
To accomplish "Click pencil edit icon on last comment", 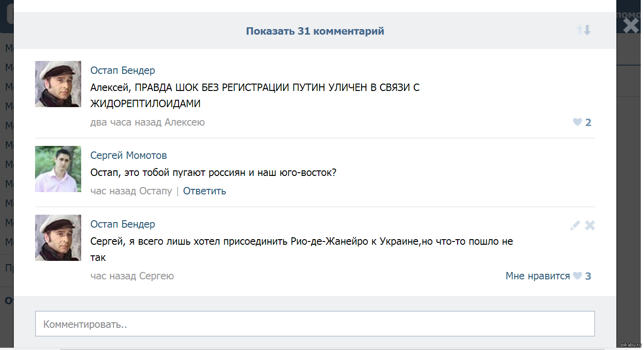I will [x=575, y=225].
